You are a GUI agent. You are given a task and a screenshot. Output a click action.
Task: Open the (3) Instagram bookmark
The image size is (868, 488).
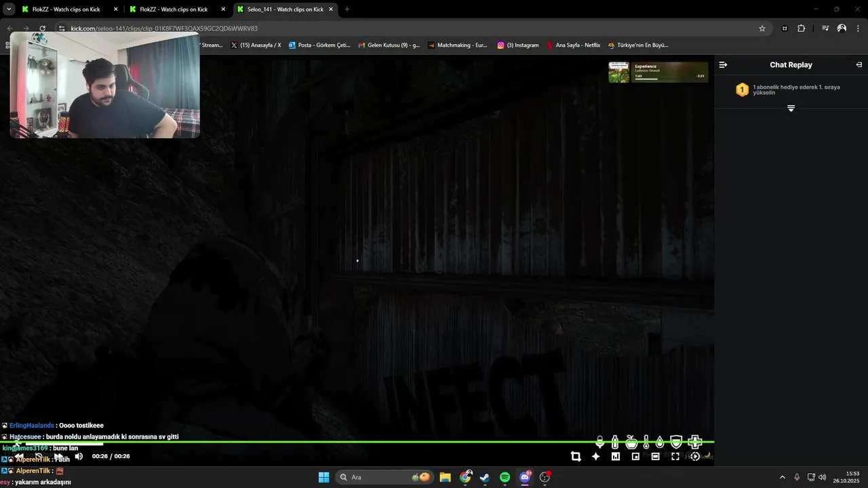point(518,45)
